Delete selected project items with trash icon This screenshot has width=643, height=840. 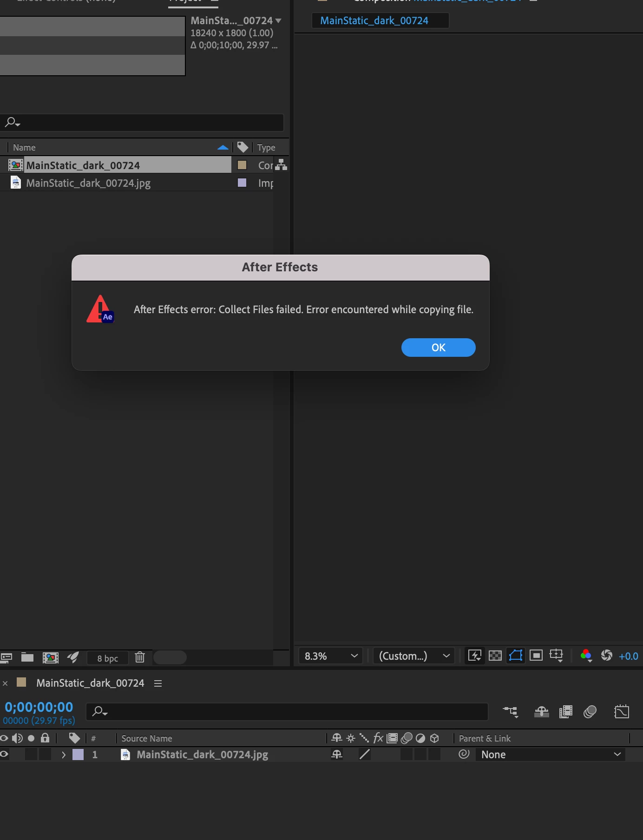140,657
